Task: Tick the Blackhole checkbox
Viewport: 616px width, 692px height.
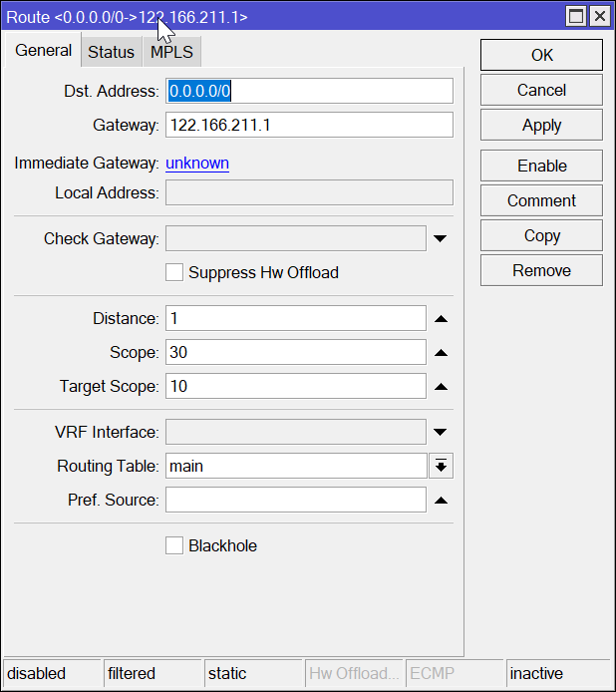Action: [174, 545]
